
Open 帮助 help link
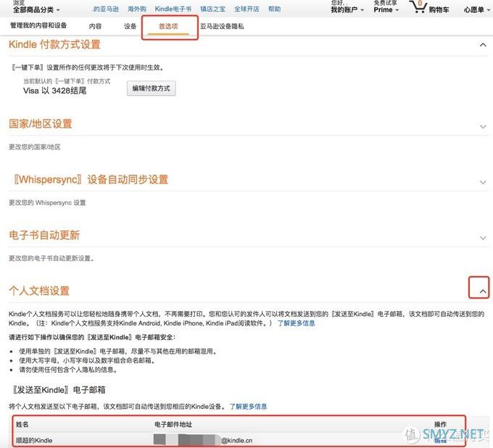click(274, 9)
